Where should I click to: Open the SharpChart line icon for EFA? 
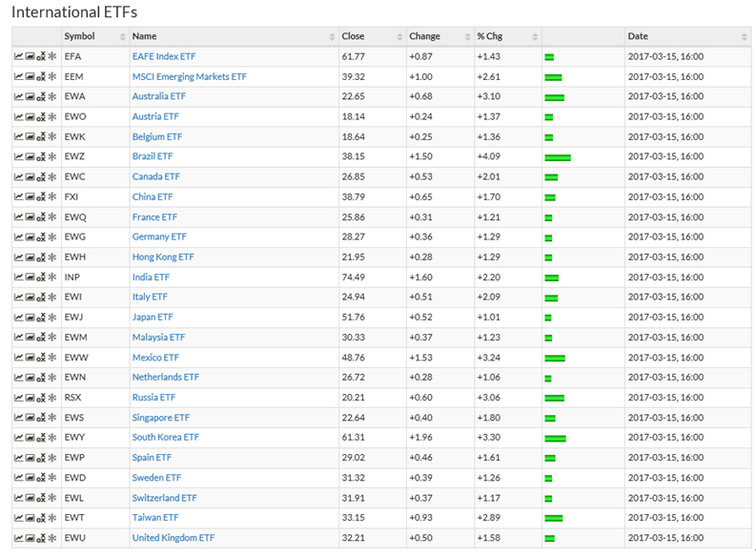tap(19, 56)
